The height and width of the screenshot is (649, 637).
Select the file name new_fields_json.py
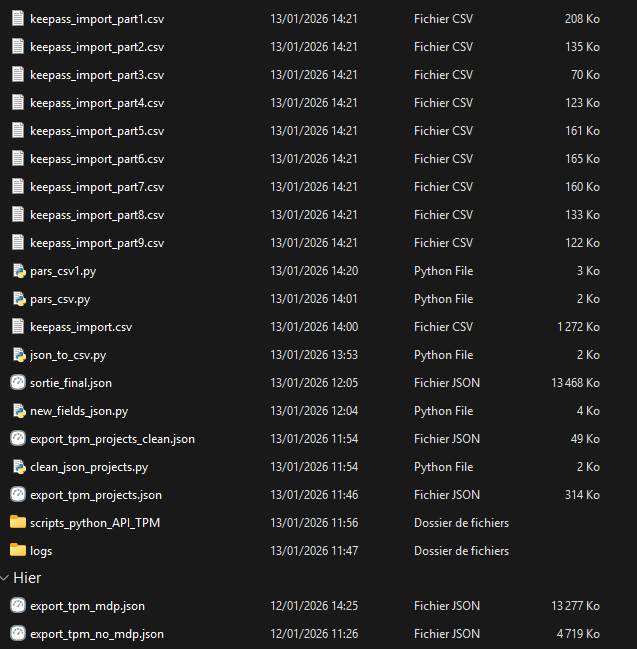click(x=79, y=411)
